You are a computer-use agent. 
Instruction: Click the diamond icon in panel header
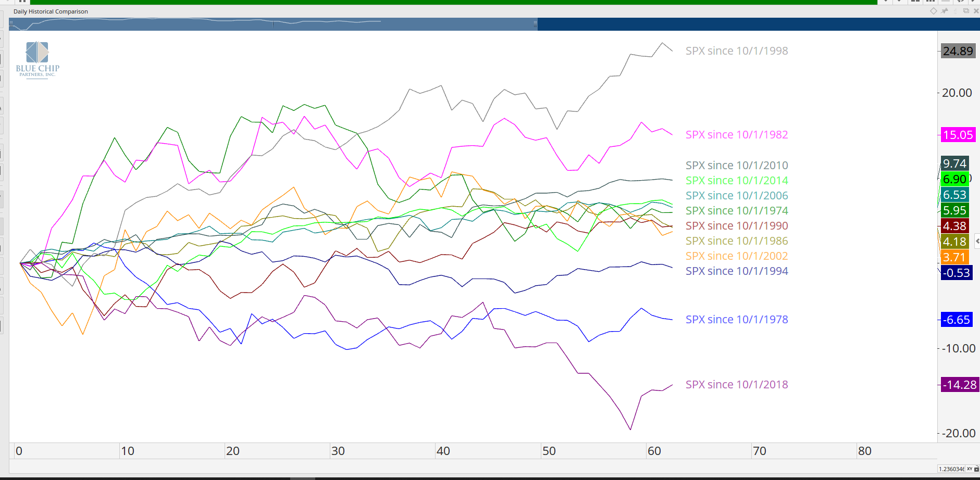coord(933,11)
